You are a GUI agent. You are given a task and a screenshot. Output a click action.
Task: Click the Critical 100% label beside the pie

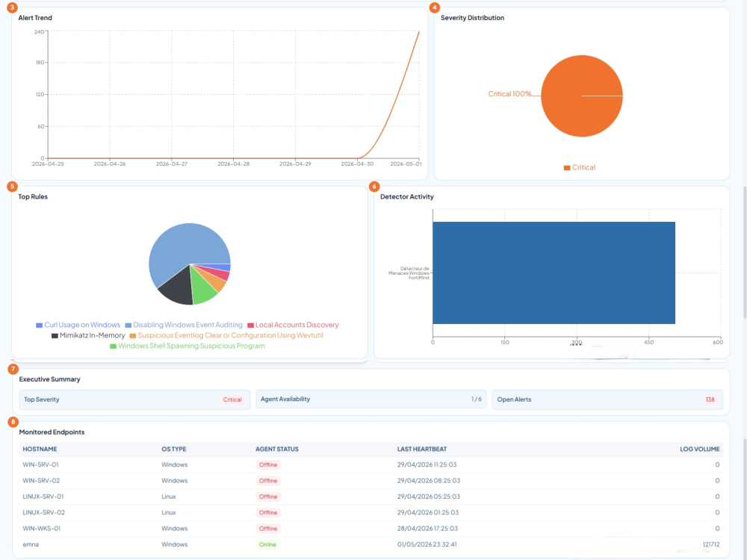click(509, 94)
